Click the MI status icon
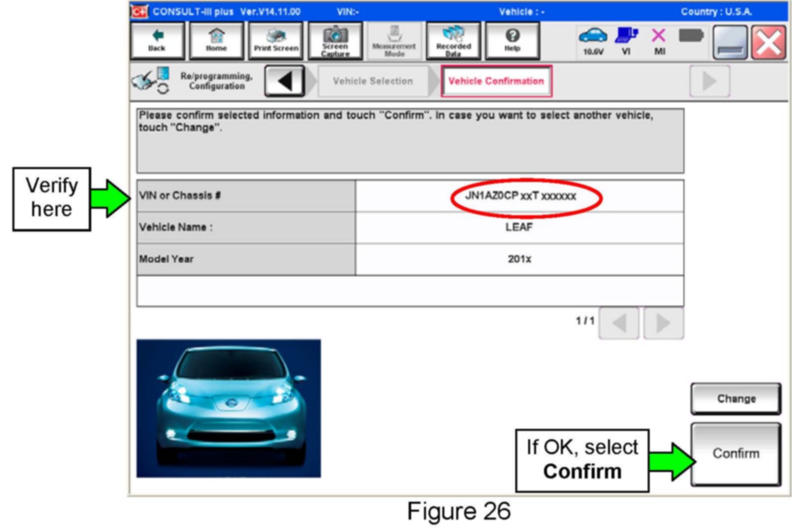The height and width of the screenshot is (532, 792). tap(659, 40)
